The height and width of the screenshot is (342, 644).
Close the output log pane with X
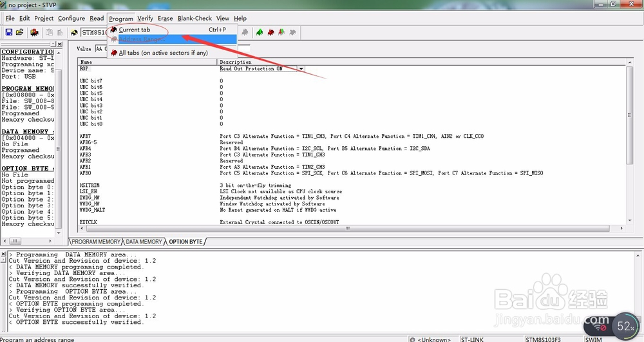click(x=3, y=254)
